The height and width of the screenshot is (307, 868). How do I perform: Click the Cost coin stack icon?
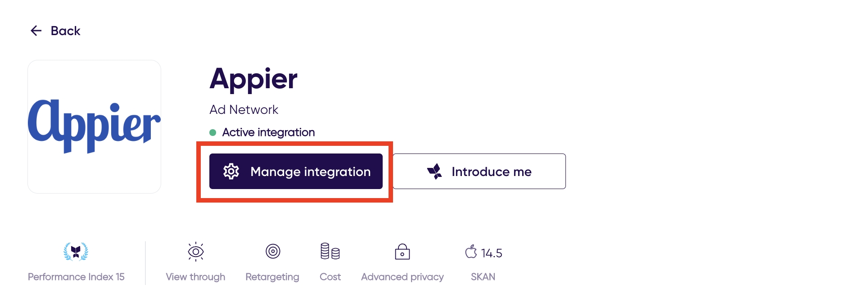click(x=330, y=251)
